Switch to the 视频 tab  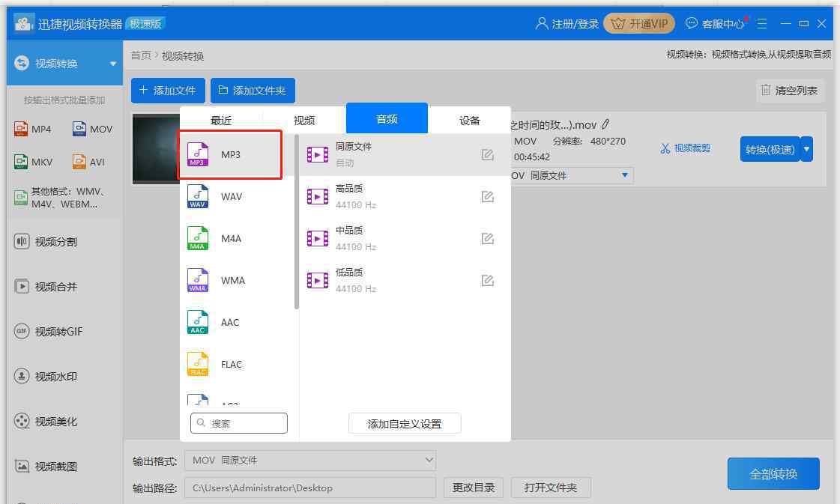click(x=304, y=120)
